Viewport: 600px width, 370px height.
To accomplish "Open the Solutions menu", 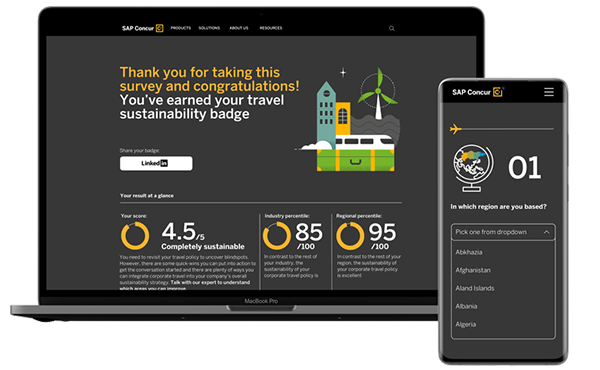I will click(209, 28).
